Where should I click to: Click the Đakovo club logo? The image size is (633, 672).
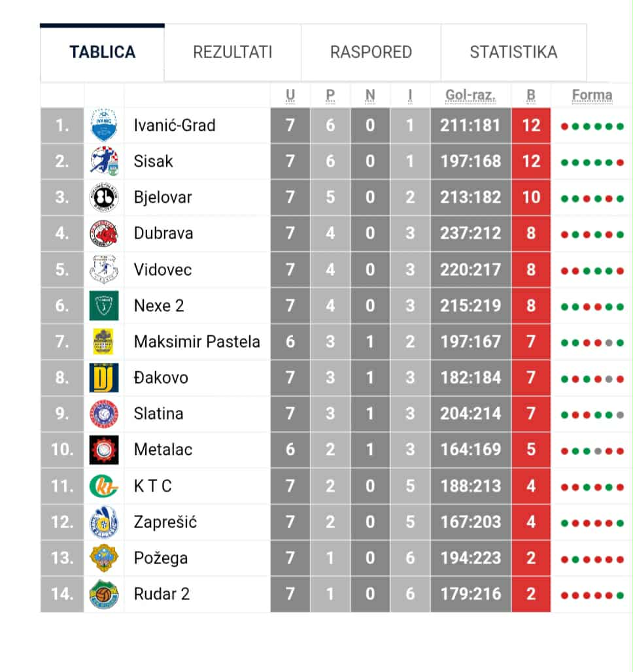(x=104, y=377)
